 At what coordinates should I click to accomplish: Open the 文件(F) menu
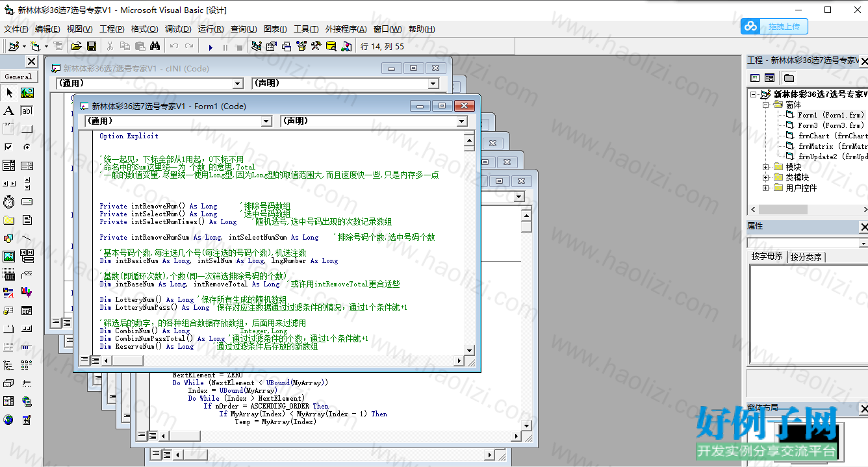[x=16, y=29]
